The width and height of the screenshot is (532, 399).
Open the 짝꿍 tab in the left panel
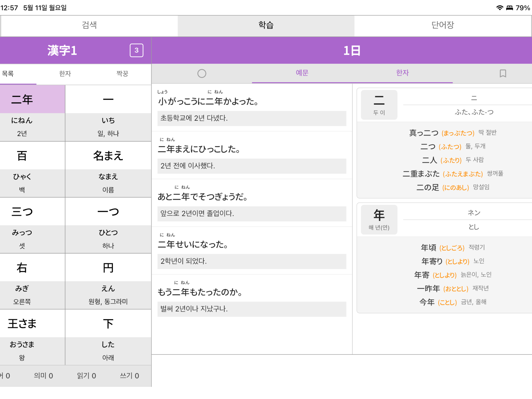[x=122, y=74]
